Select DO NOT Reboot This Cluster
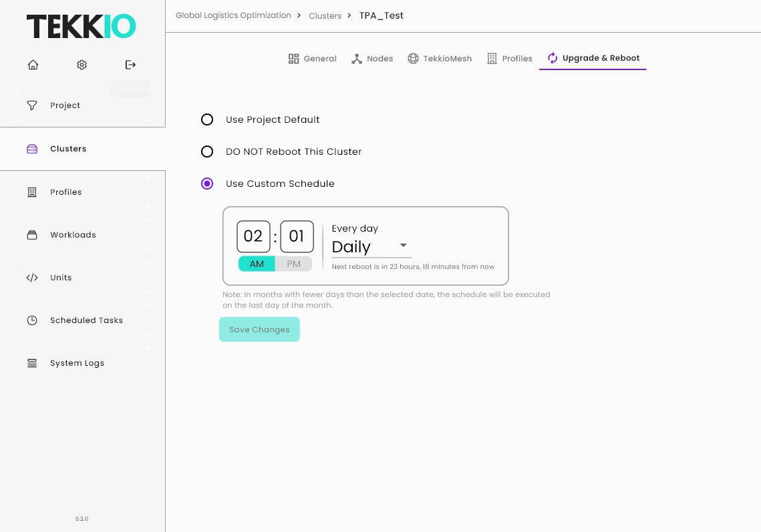This screenshot has height=532, width=761. [207, 152]
